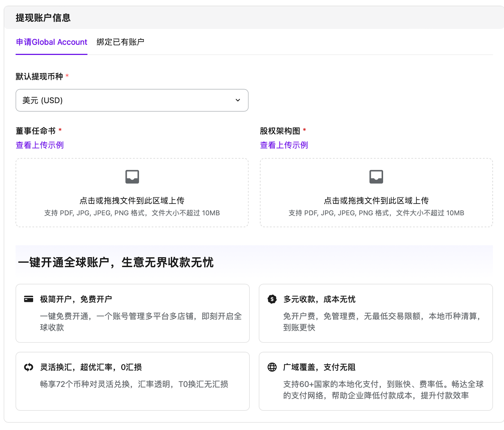Click the 股权架构图 upload drop area text
Viewport: 504px width, 430px height.
tap(376, 200)
